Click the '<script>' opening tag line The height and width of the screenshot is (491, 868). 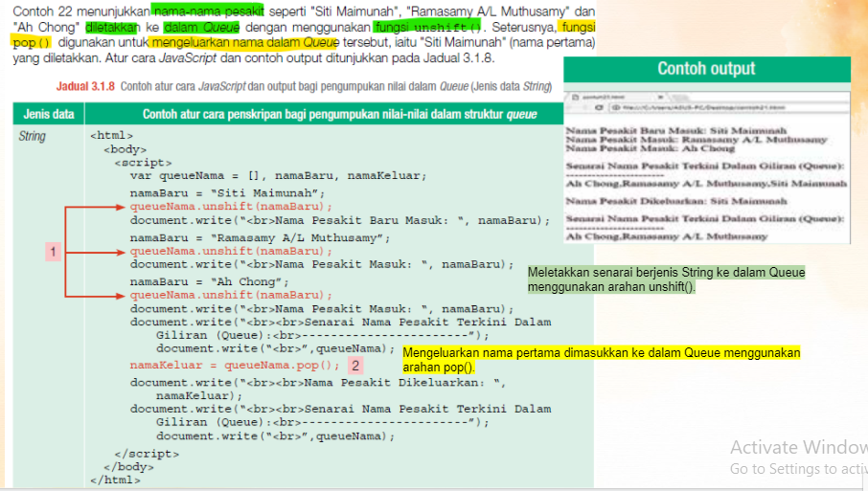[144, 163]
